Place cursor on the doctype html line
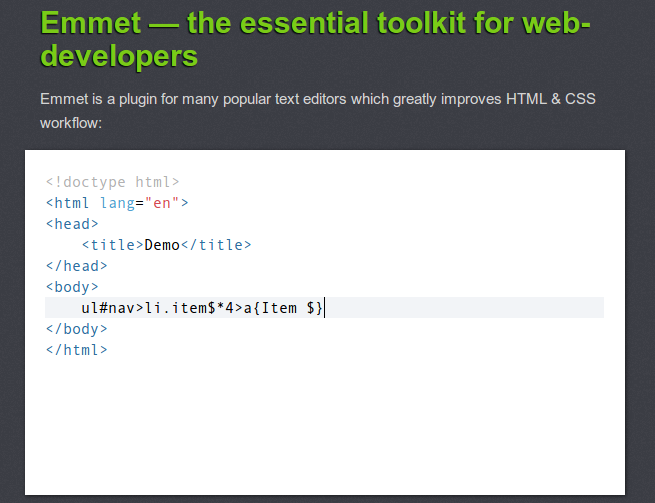This screenshot has height=503, width=655. (112, 182)
